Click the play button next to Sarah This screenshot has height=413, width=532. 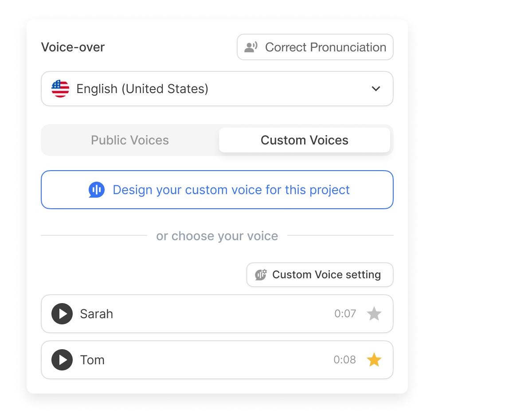click(62, 314)
